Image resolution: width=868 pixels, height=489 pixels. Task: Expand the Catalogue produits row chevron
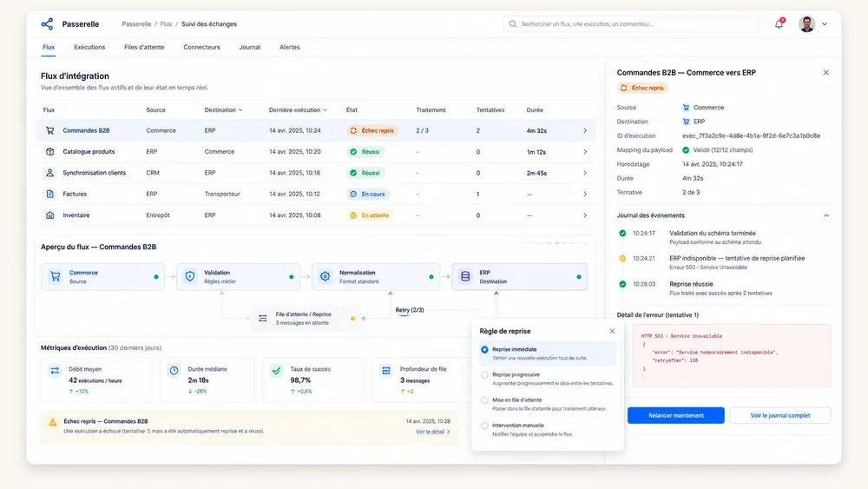click(585, 152)
